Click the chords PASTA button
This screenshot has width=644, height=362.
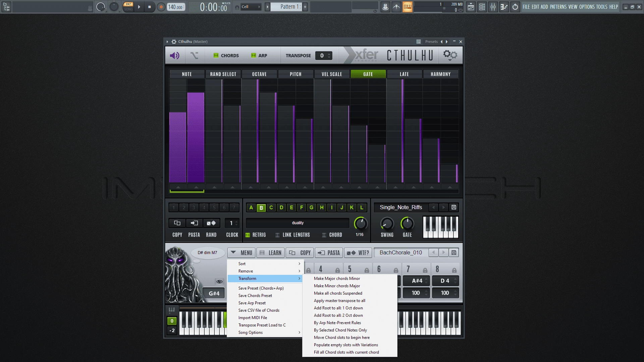[x=329, y=253]
